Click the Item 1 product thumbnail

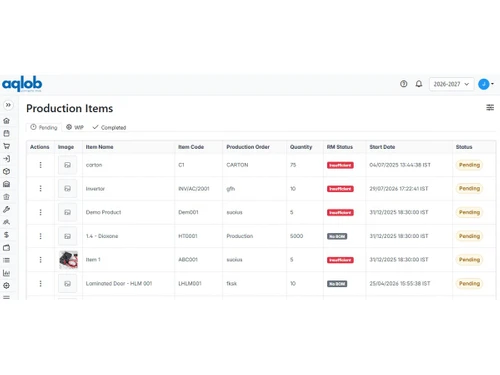[68, 260]
